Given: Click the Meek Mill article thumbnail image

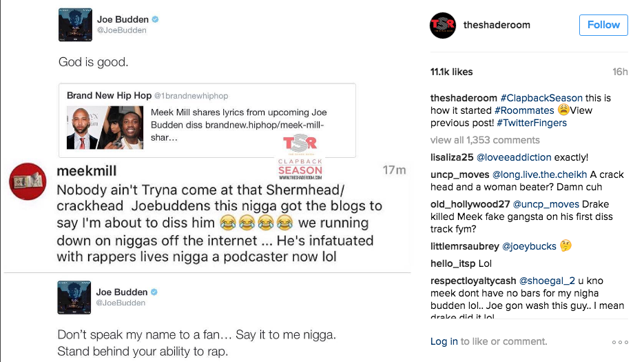Looking at the screenshot, I should pos(105,128).
